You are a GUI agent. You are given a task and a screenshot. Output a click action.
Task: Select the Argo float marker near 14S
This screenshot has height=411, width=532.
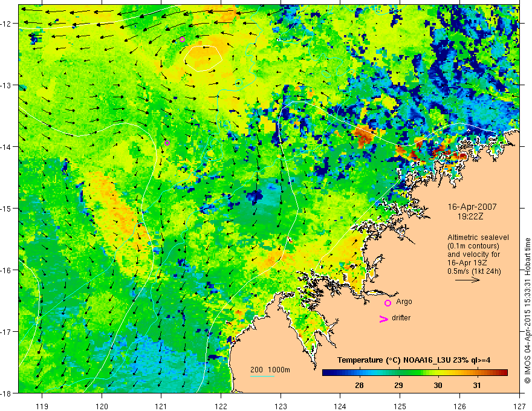click(167, 143)
